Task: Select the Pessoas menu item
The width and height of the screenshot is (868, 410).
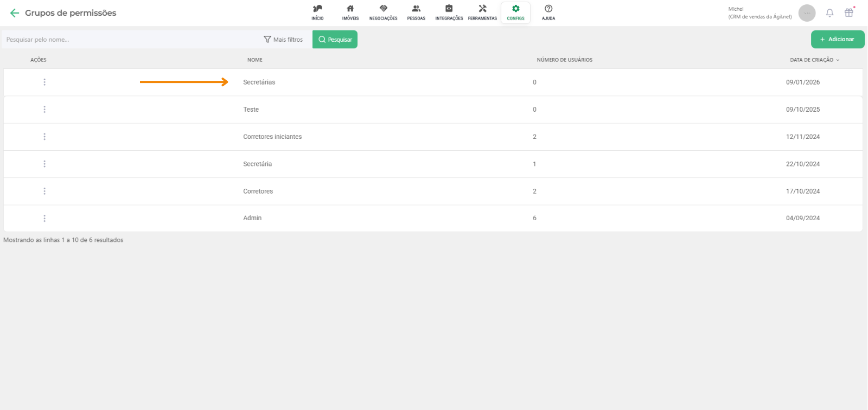Action: (416, 12)
